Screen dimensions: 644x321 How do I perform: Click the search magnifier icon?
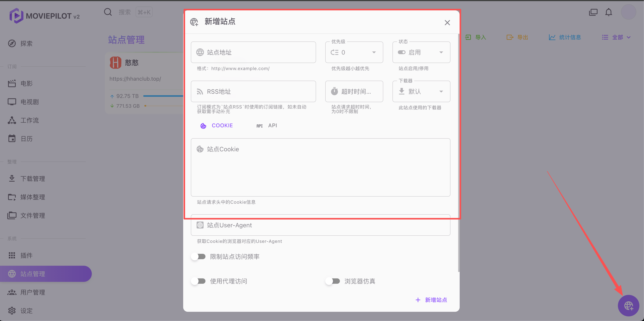coord(108,12)
